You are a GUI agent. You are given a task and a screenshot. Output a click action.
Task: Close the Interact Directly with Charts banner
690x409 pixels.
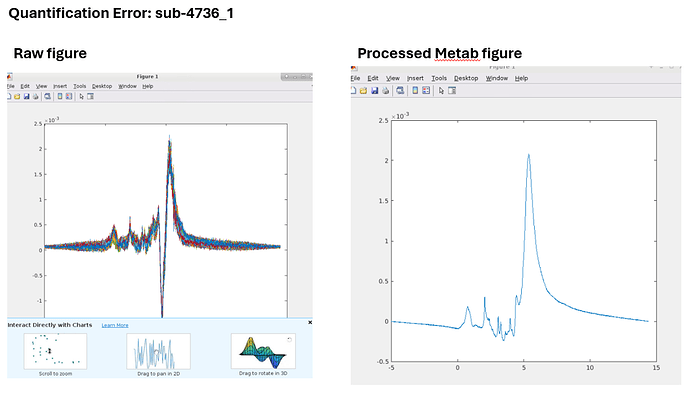(310, 322)
